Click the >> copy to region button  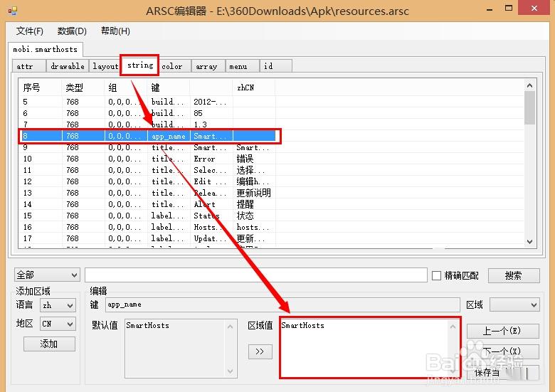pyautogui.click(x=260, y=351)
